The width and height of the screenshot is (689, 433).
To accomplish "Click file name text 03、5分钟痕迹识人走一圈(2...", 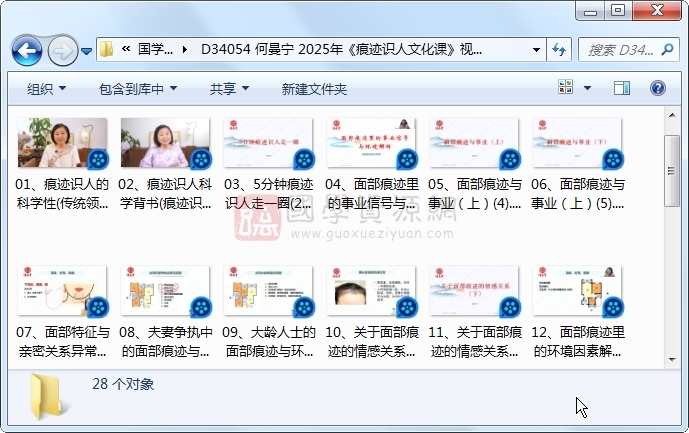I will 268,193.
